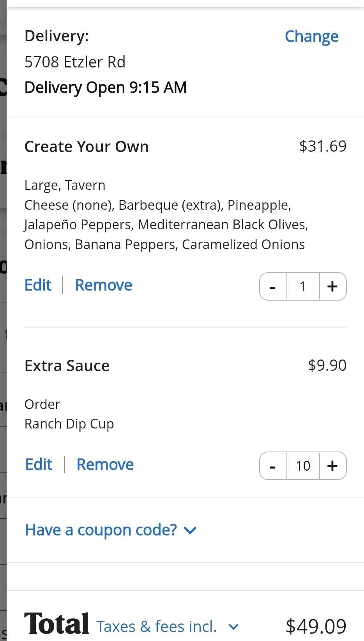Show the 'Taxes & fees incl.' breakdown
The width and height of the screenshot is (364, 641).
[156, 627]
